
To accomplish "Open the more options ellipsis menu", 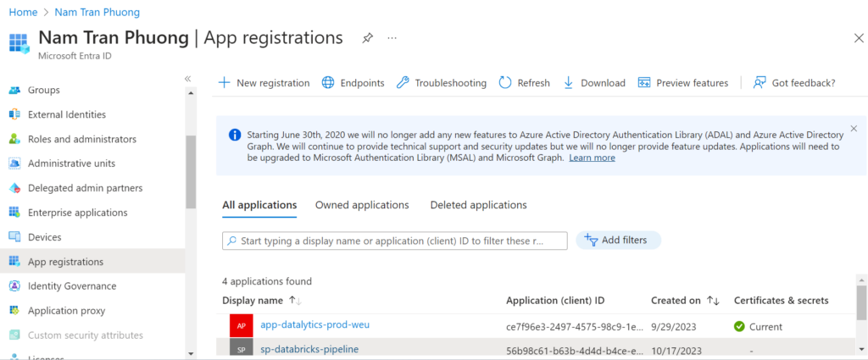I will (392, 38).
